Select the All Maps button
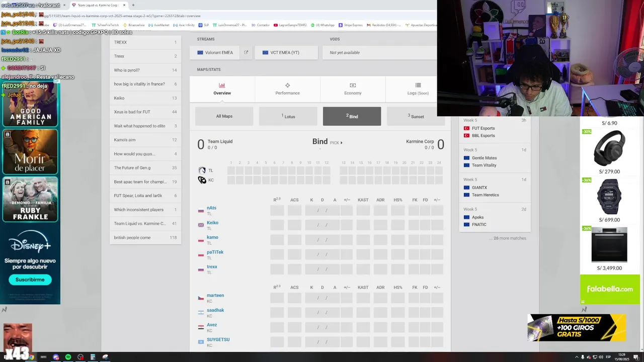 224,116
